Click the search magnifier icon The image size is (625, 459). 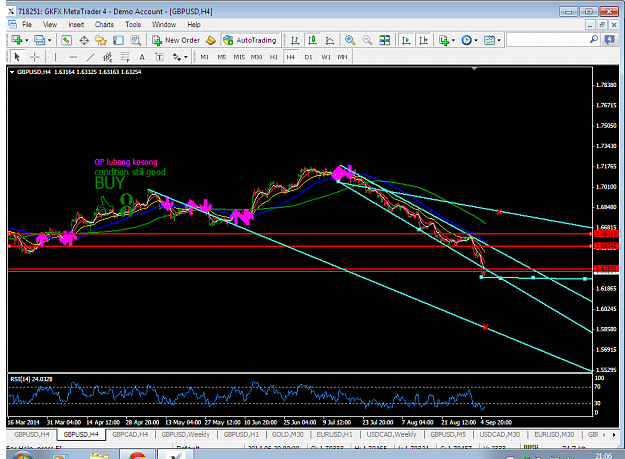click(x=594, y=39)
